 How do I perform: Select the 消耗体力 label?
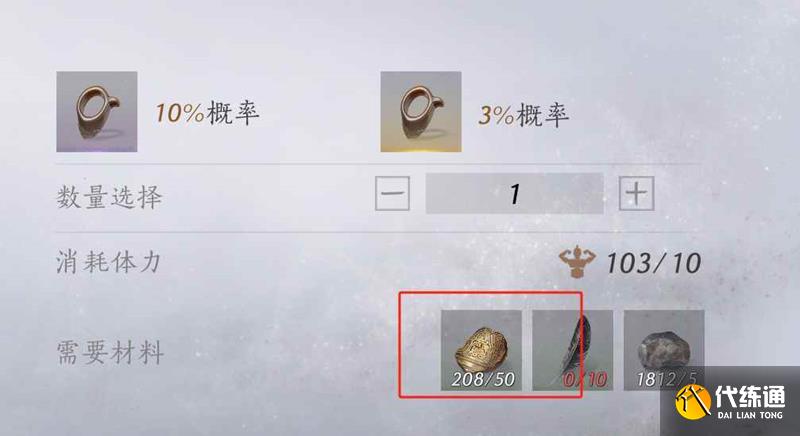click(109, 263)
